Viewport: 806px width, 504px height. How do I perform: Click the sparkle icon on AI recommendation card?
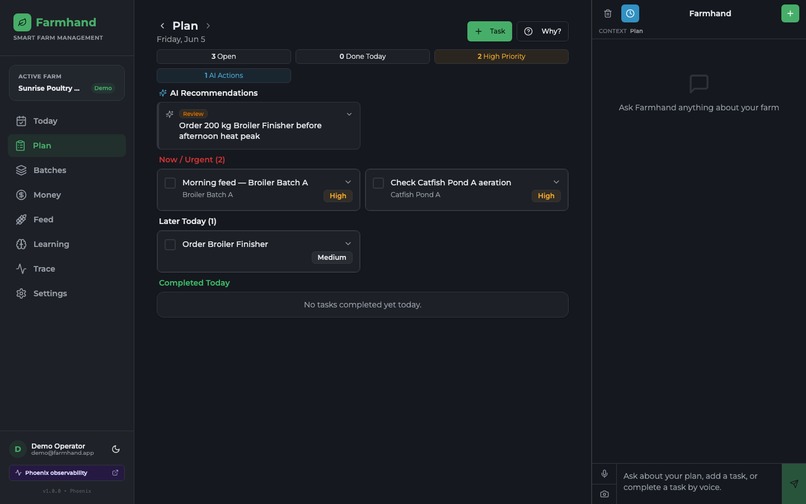(x=170, y=114)
